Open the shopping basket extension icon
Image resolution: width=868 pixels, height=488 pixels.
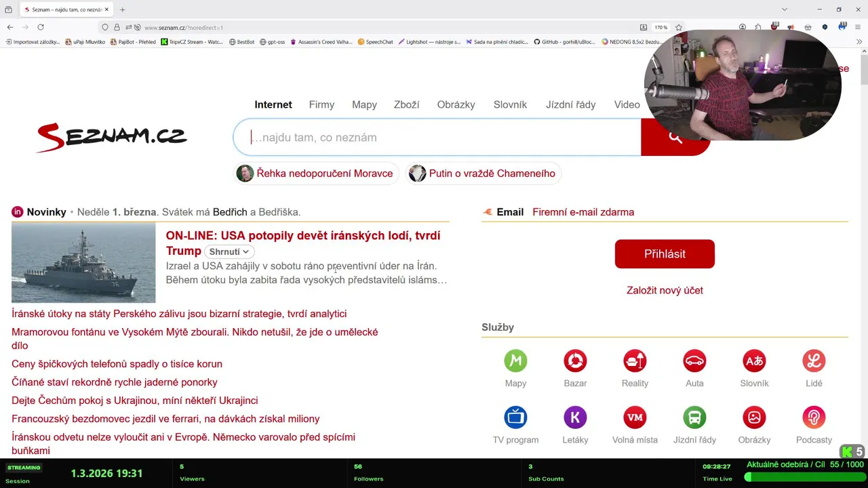pyautogui.click(x=808, y=27)
